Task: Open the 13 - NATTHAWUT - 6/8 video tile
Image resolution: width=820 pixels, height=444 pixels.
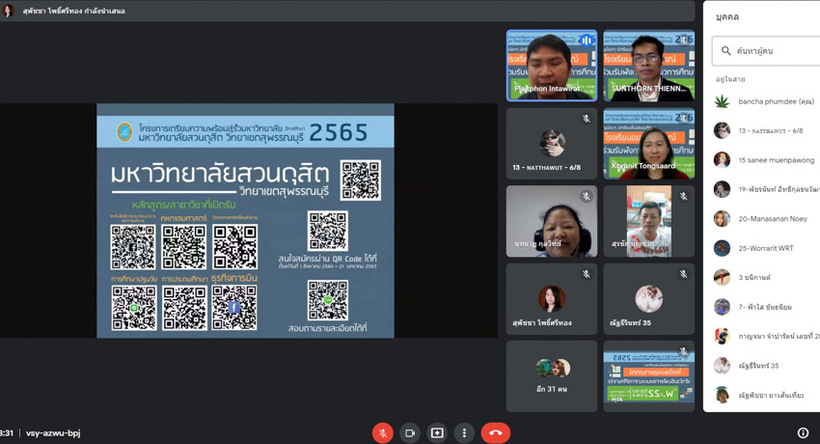Action: [x=551, y=143]
